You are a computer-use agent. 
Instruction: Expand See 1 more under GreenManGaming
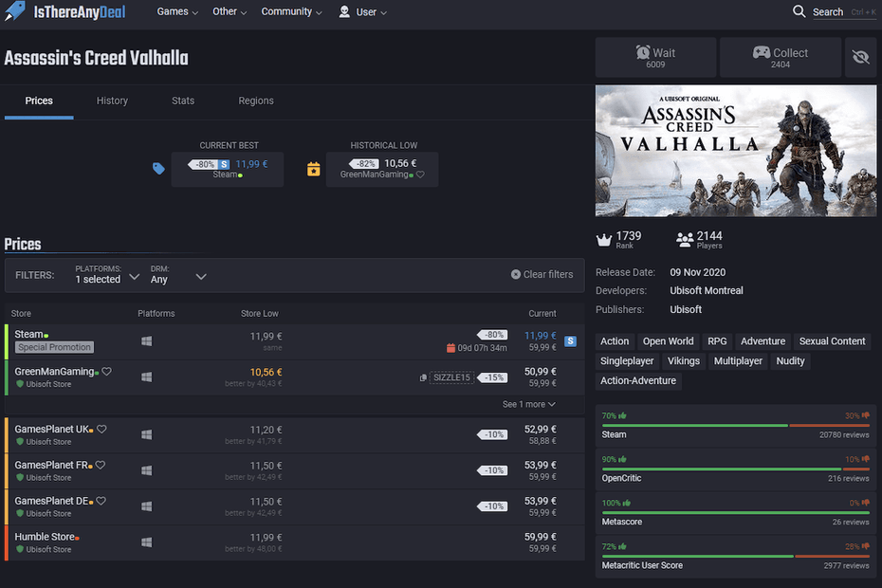(x=528, y=404)
